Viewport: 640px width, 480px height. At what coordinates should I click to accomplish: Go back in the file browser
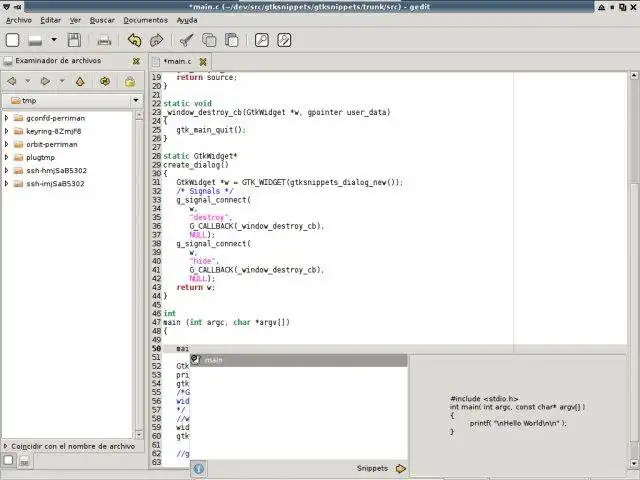pyautogui.click(x=11, y=81)
